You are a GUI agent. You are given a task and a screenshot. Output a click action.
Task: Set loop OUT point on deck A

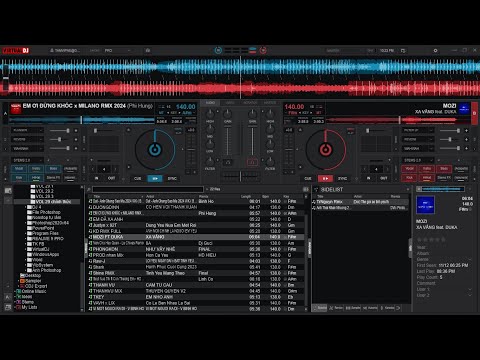111,178
